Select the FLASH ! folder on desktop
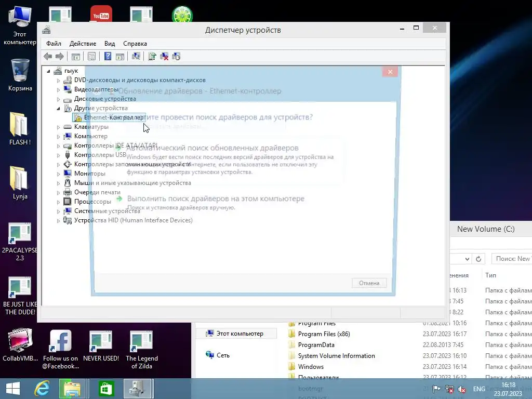This screenshot has height=399, width=532. (20, 129)
